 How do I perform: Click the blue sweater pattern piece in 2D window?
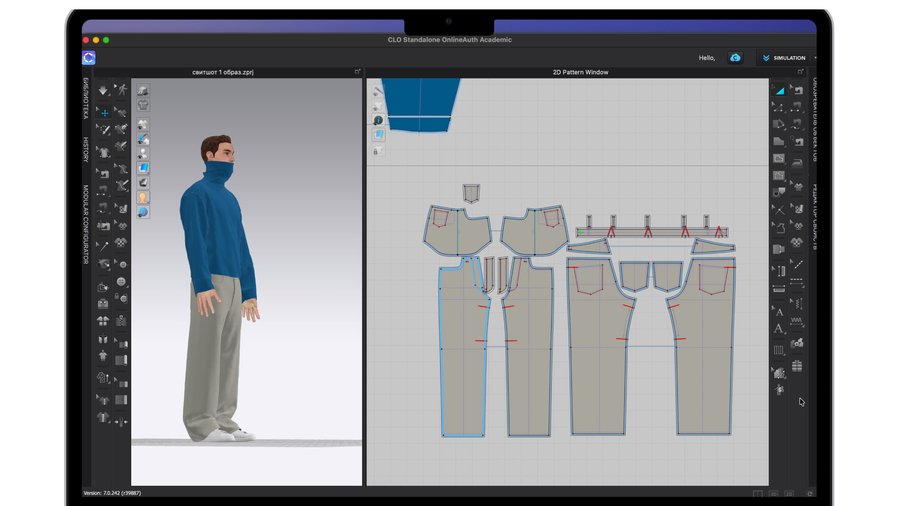click(420, 103)
